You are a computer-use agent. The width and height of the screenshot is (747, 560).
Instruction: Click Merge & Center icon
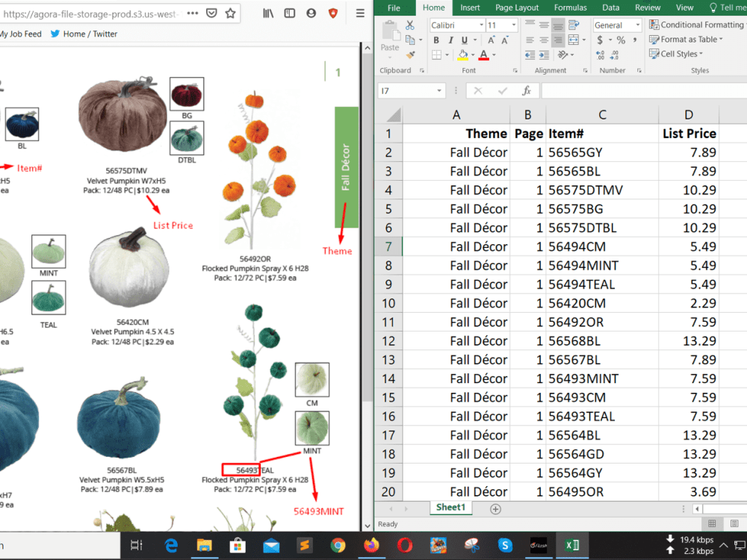[x=574, y=40]
